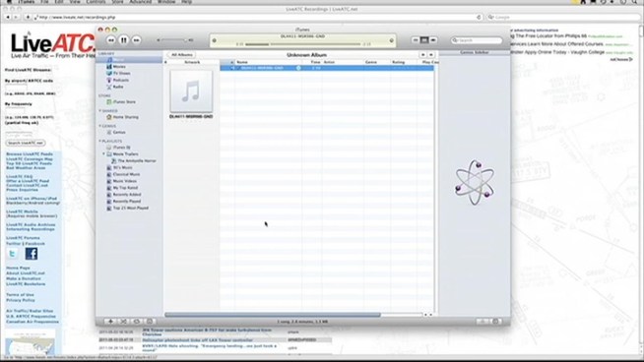The width and height of the screenshot is (644, 362).
Task: Sort by the Name column
Action: coord(269,62)
